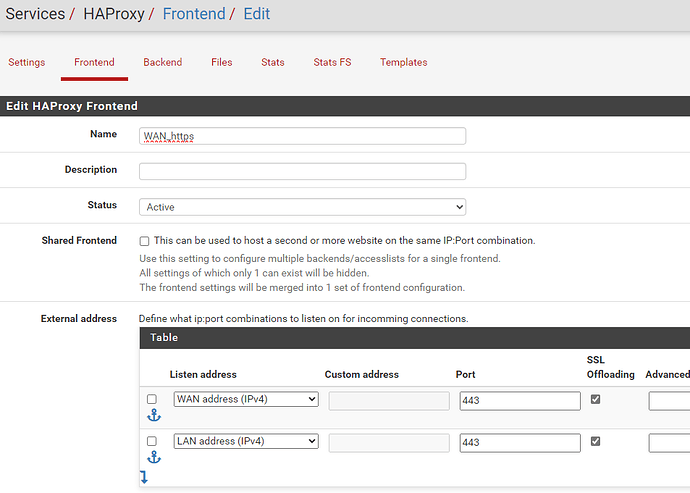The height and width of the screenshot is (493, 690).
Task: Switch to the Settings tab
Action: tap(26, 62)
